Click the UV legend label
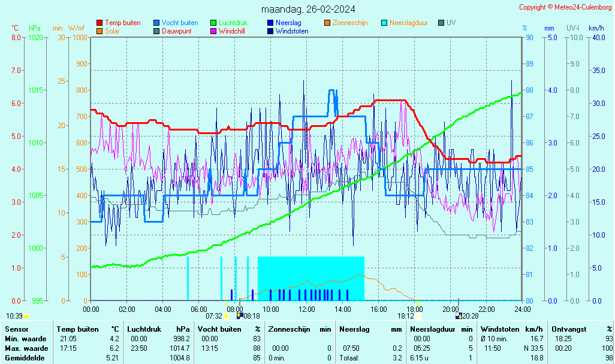615x364 pixels. pyautogui.click(x=451, y=23)
